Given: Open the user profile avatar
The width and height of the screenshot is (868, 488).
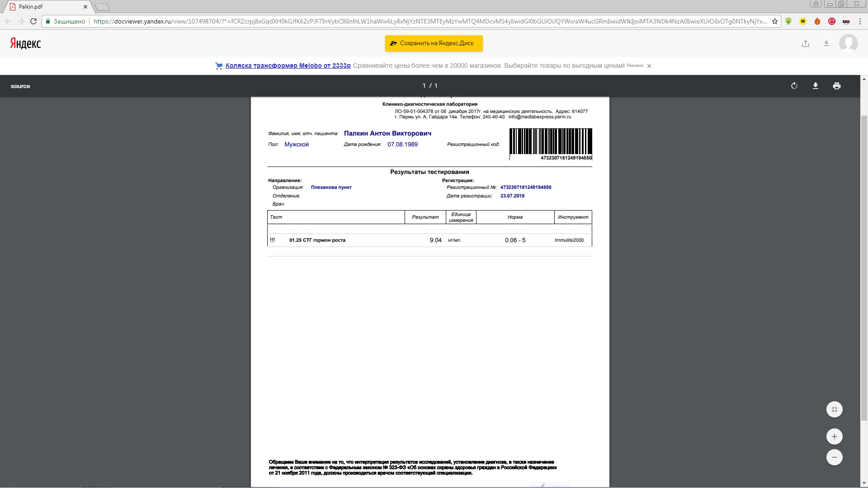Looking at the screenshot, I should [x=848, y=43].
